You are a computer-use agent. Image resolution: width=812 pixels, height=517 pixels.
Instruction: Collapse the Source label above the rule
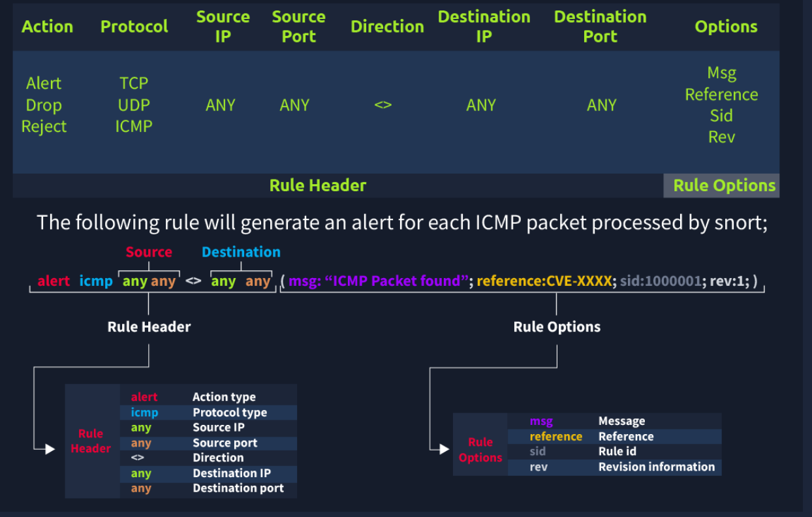pos(149,251)
